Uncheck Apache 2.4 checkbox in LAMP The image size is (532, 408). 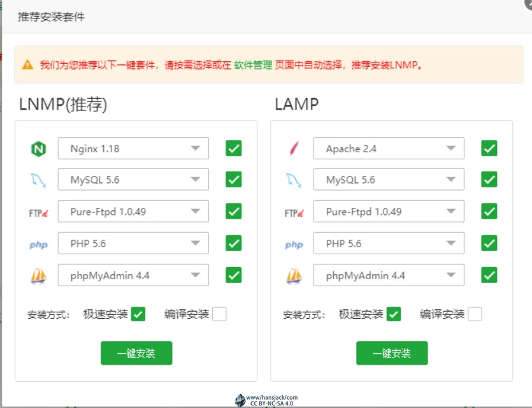(489, 149)
